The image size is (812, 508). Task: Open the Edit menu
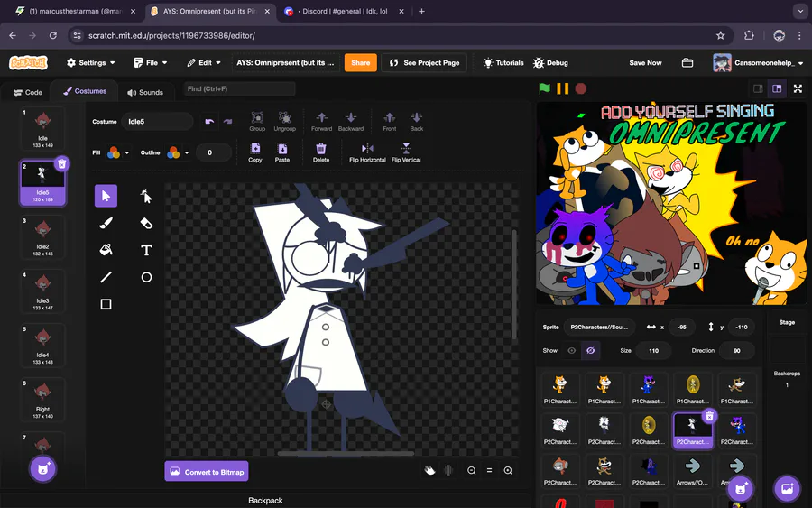point(204,62)
